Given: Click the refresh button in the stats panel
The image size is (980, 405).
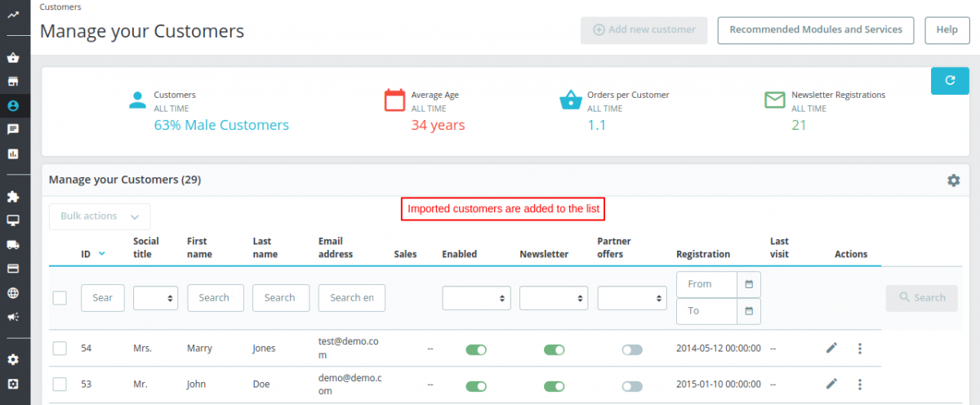Looking at the screenshot, I should 950,81.
